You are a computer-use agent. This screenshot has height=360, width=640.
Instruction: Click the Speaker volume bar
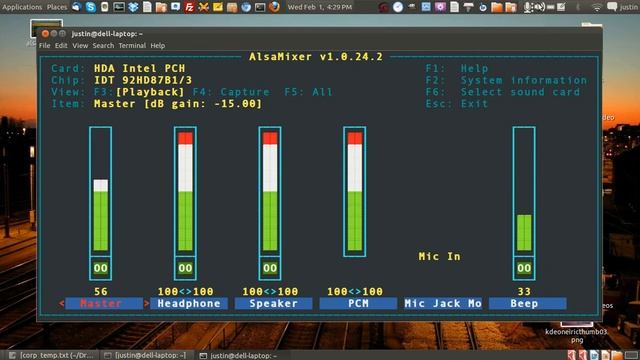(x=270, y=191)
